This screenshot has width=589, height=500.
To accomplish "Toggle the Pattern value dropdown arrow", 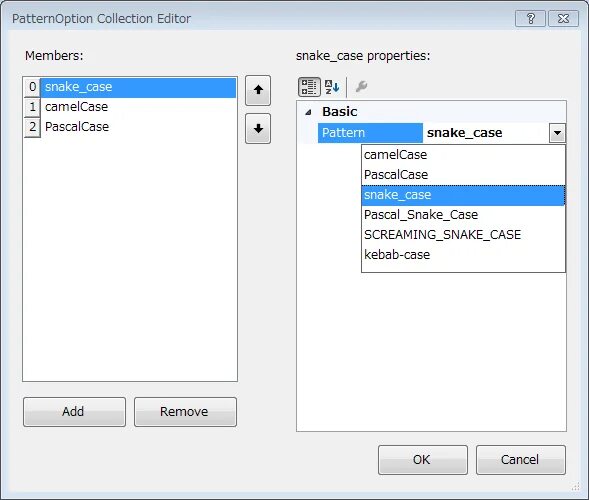I will click(x=557, y=133).
